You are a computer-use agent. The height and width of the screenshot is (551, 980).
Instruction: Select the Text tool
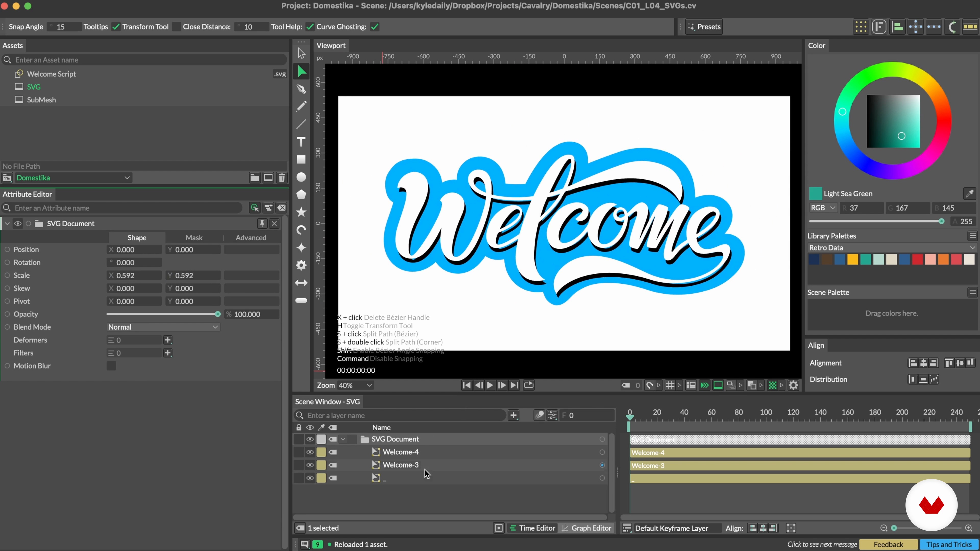pos(301,142)
